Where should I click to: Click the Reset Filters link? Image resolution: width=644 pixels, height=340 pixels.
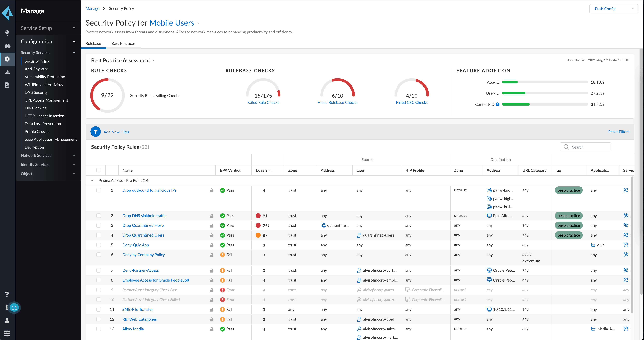click(x=619, y=131)
